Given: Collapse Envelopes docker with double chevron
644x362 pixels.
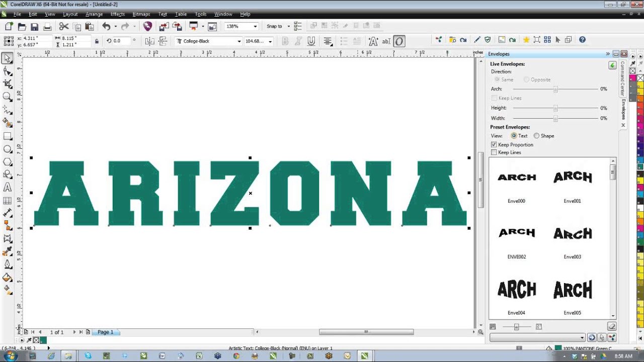Looking at the screenshot, I should point(608,54).
